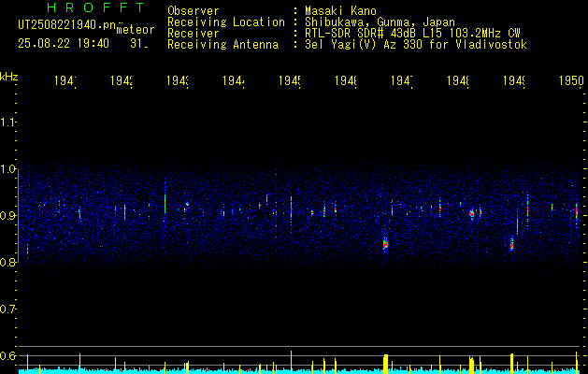
Task: Click the wide yellow intensity bar just before 1949
Action: [x=511, y=362]
